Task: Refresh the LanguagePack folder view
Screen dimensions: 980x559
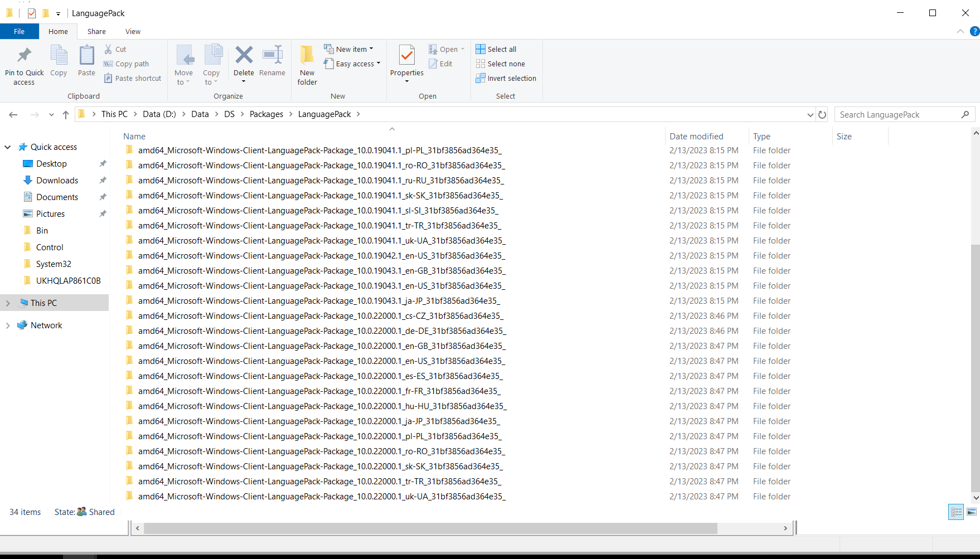Action: (x=822, y=114)
